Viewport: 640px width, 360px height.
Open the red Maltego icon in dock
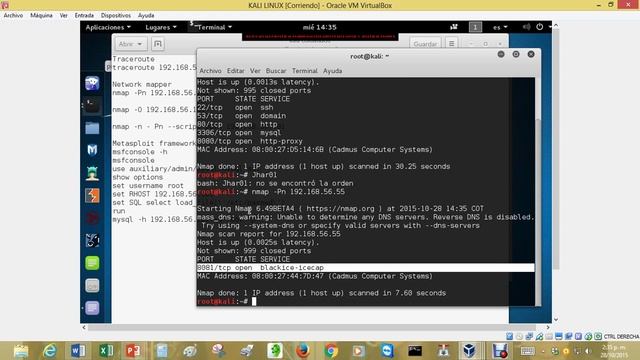(x=92, y=218)
